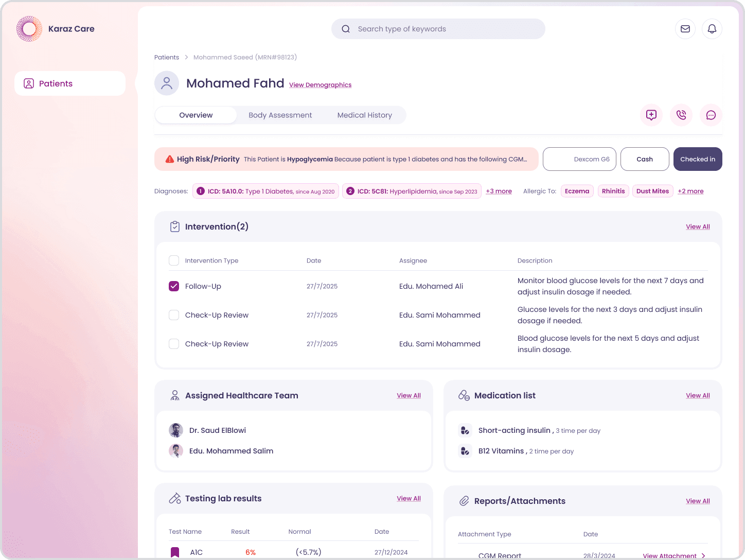Click the Patients sidebar icon
The width and height of the screenshot is (745, 560).
29,83
